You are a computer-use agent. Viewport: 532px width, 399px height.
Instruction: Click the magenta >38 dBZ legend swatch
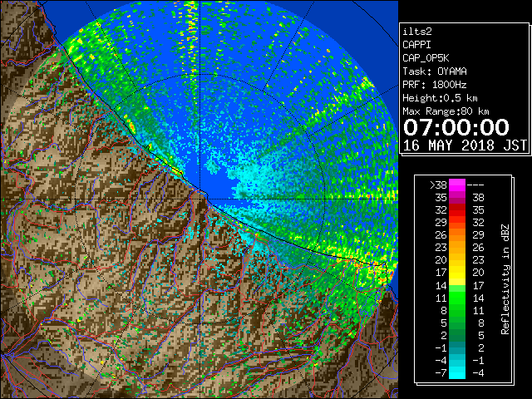click(x=457, y=185)
